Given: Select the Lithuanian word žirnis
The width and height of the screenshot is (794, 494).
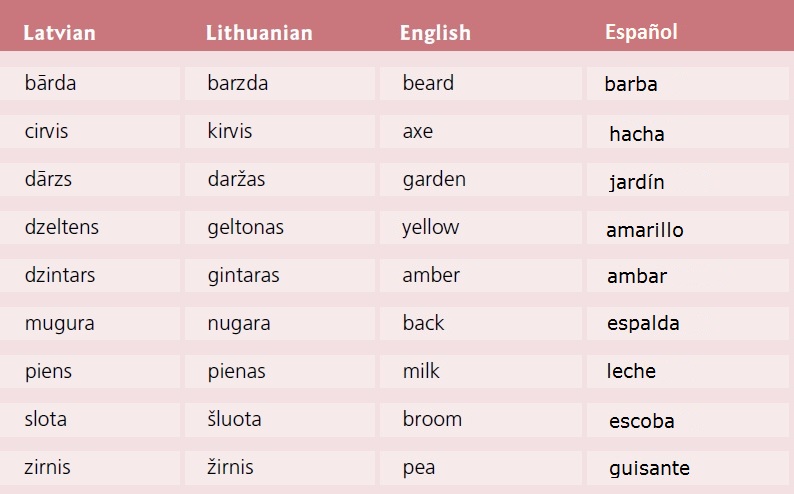Looking at the screenshot, I should pos(231,467).
